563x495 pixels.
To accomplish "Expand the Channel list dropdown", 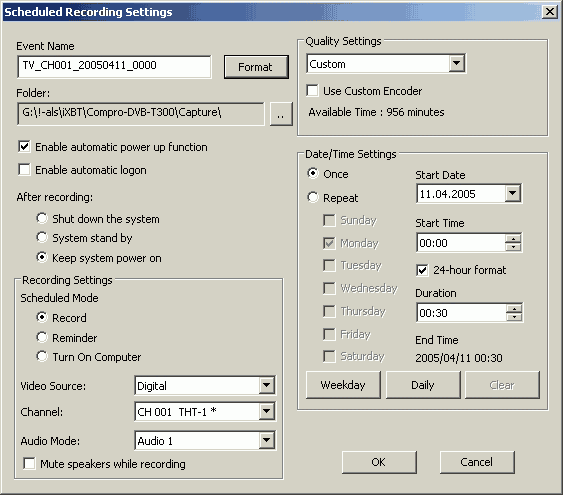I will (x=266, y=411).
